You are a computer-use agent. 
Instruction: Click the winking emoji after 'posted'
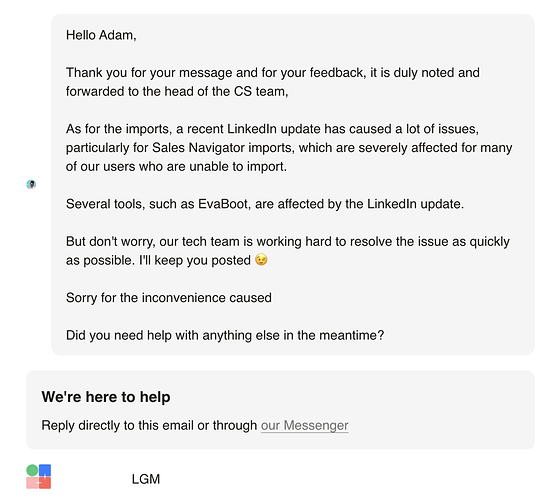[x=261, y=260]
